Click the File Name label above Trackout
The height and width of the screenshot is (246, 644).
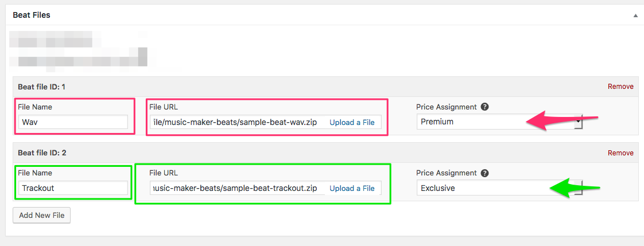pyautogui.click(x=36, y=173)
